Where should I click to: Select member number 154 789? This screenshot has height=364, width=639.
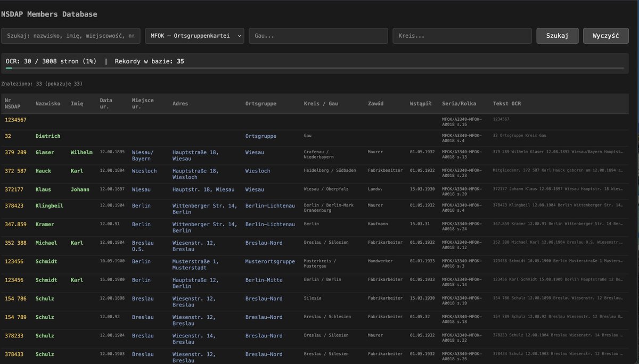[15, 317]
